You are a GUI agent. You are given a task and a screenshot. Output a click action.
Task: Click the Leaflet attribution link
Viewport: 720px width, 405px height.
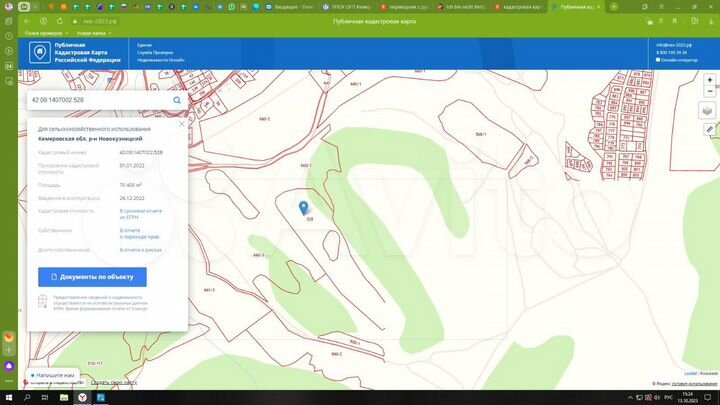point(690,373)
